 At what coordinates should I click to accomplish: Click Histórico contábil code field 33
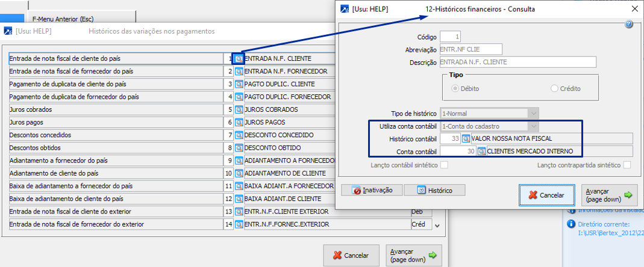451,139
